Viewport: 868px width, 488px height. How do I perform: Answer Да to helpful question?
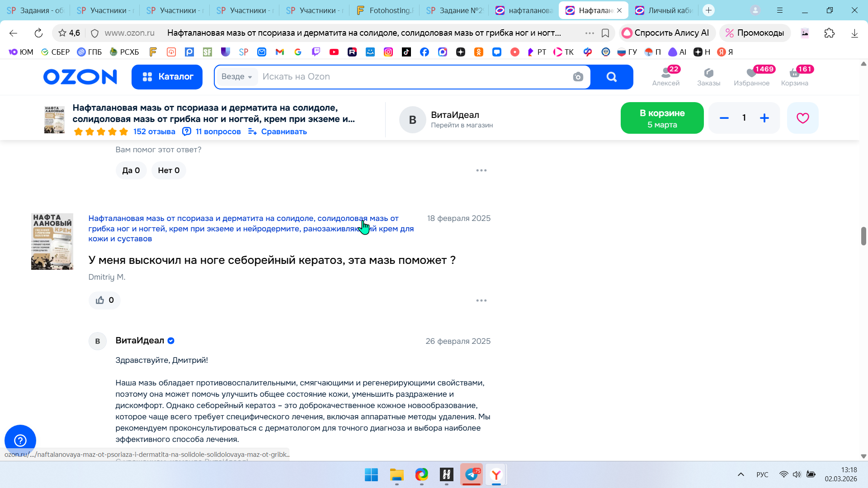pyautogui.click(x=131, y=170)
